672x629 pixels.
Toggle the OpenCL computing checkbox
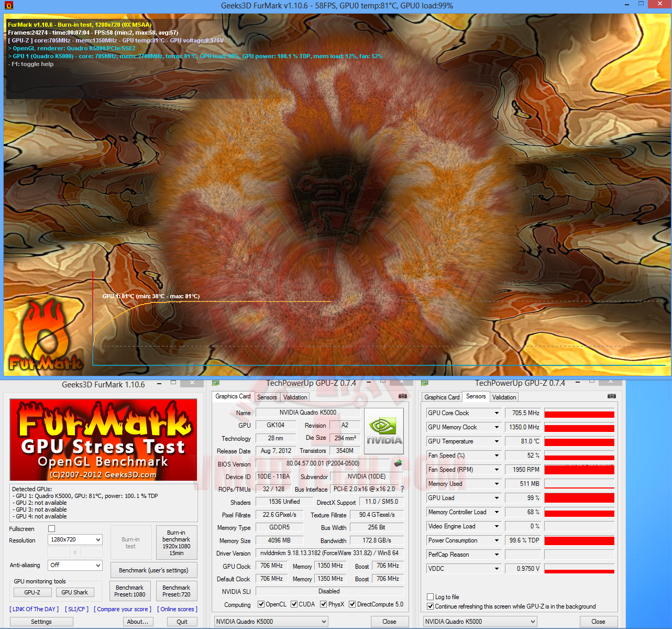[261, 604]
